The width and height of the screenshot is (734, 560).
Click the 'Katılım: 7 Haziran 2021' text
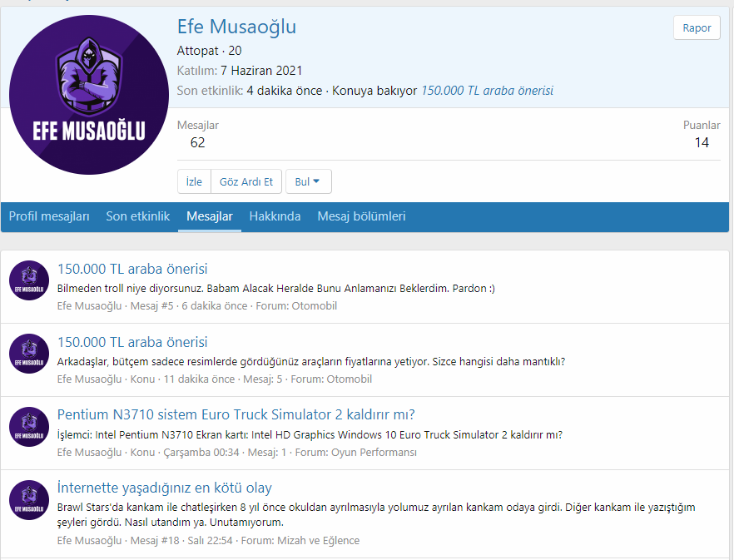(x=239, y=71)
